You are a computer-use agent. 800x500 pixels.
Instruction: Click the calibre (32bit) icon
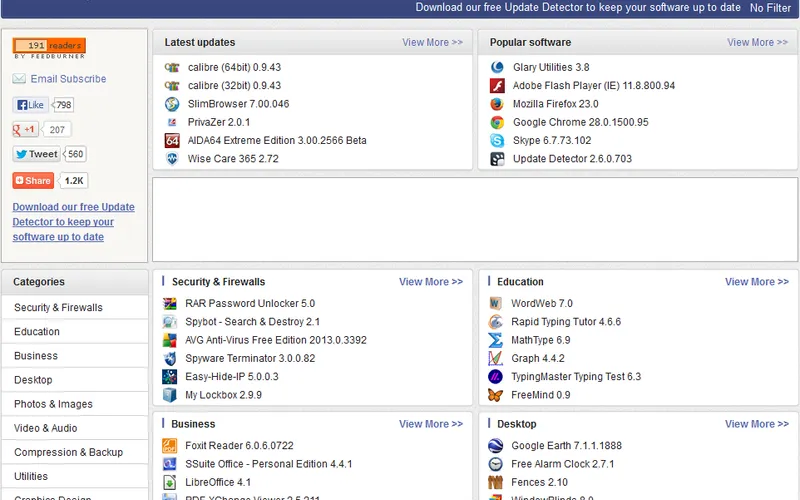[172, 86]
